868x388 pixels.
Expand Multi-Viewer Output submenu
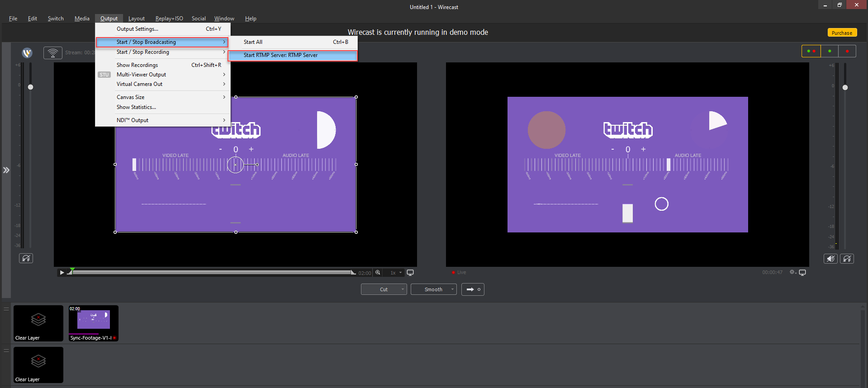tap(163, 75)
